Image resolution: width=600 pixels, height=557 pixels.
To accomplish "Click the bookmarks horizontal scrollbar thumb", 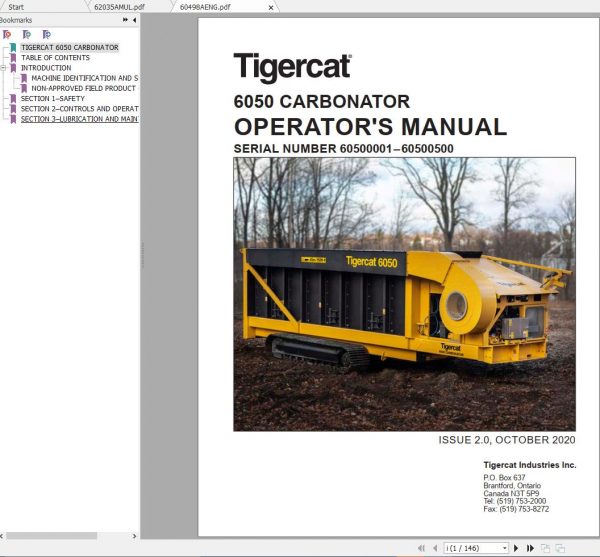I will [52, 536].
